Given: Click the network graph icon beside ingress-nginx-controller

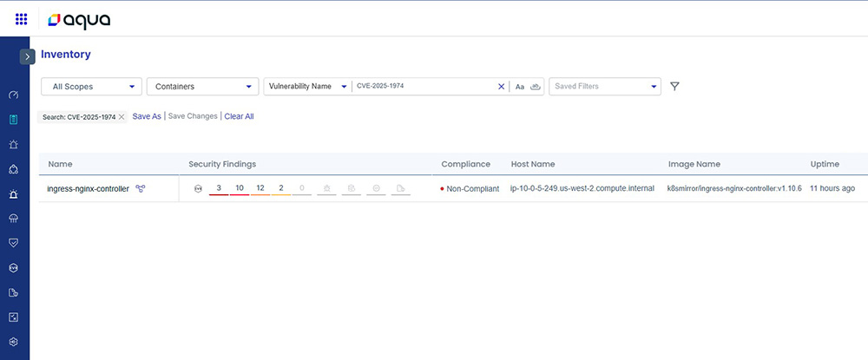Looking at the screenshot, I should (141, 188).
